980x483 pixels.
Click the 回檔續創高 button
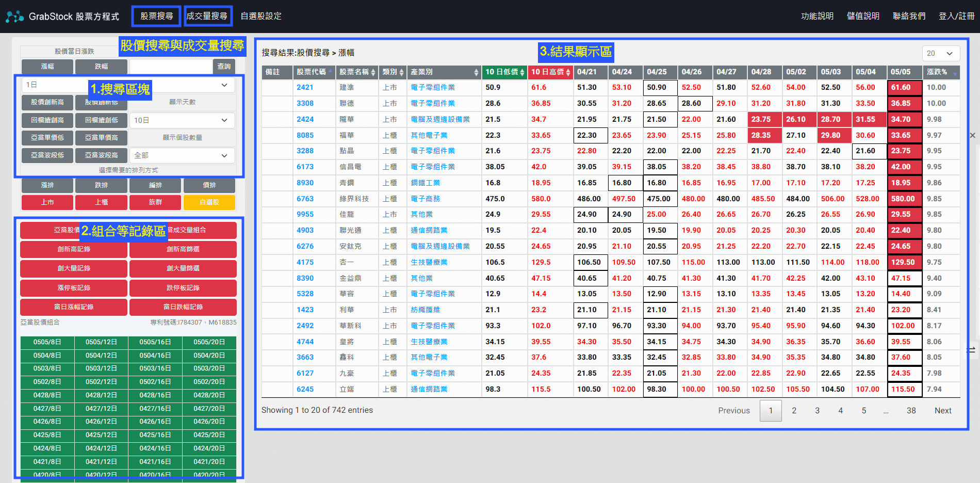coord(47,120)
